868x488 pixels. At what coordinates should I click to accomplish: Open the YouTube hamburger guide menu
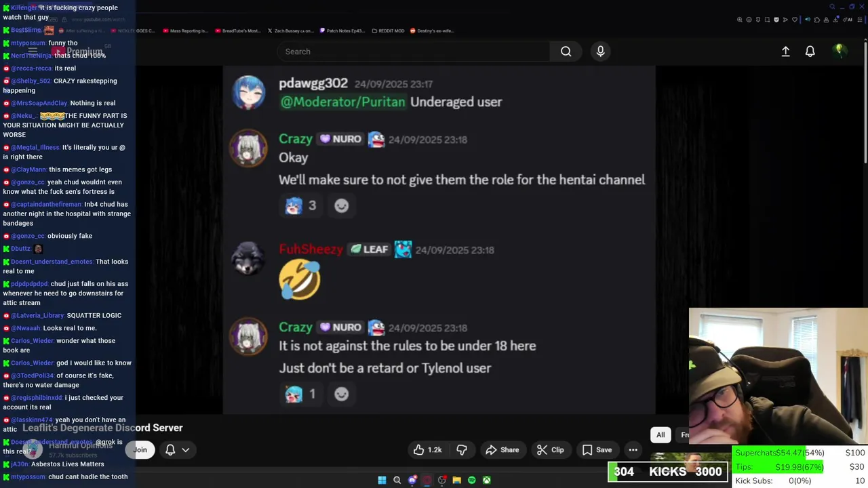pyautogui.click(x=33, y=52)
